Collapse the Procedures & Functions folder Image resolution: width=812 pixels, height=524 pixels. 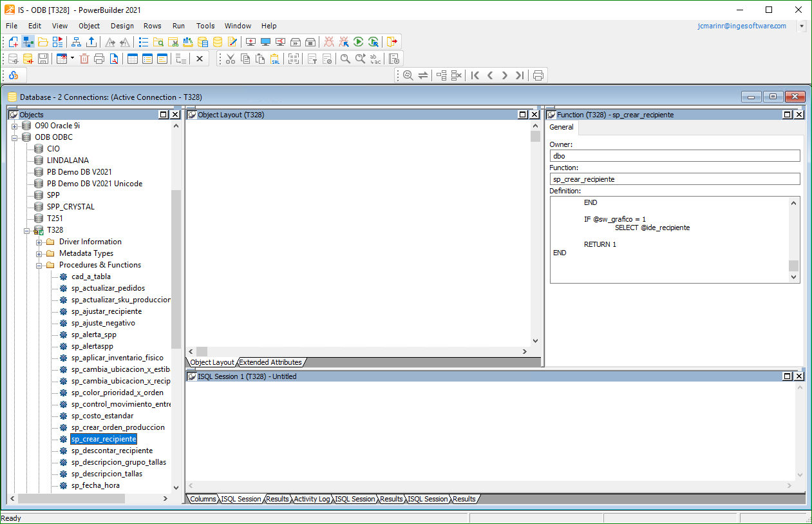click(x=39, y=265)
